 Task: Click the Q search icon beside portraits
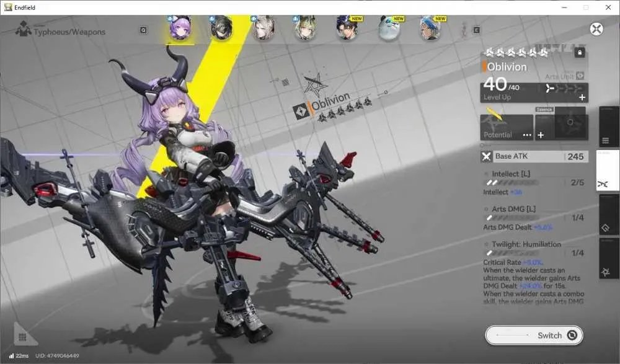(x=144, y=30)
